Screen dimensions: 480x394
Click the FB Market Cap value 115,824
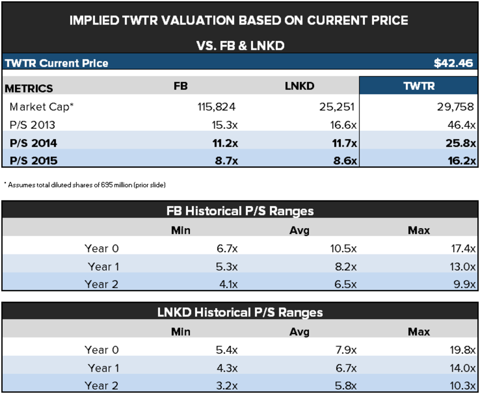tap(216, 107)
